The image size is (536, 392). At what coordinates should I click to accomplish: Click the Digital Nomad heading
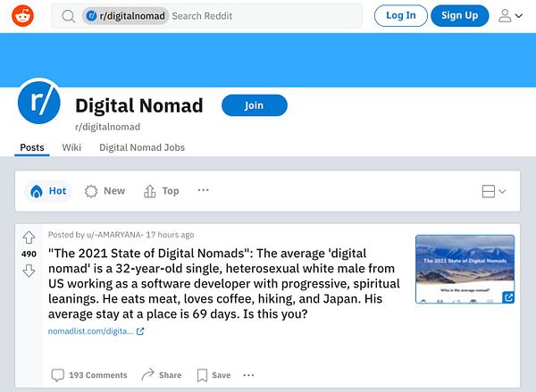139,105
